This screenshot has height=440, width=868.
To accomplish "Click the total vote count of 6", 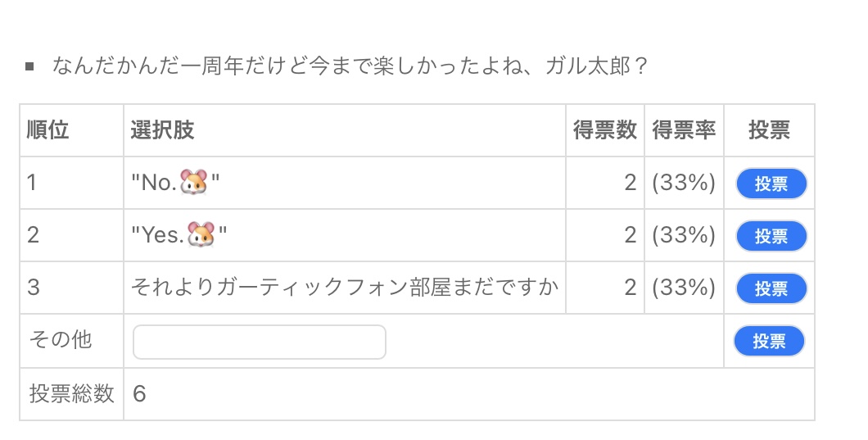I will pyautogui.click(x=139, y=394).
